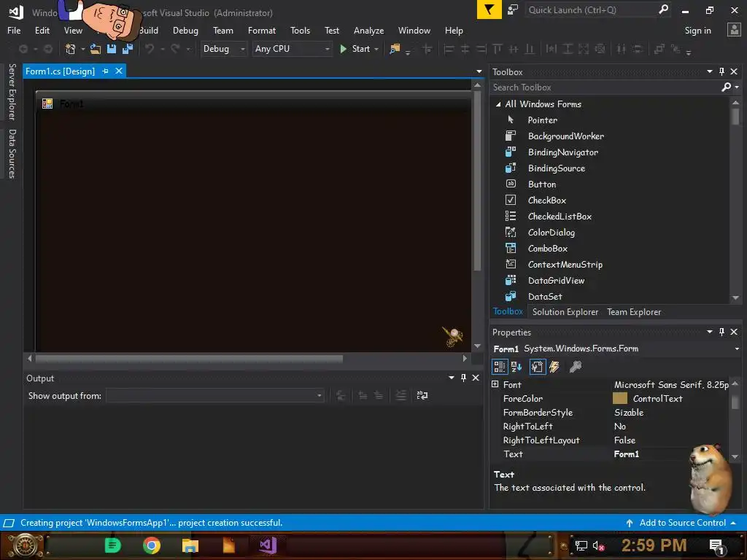
Task: Open File Explorer from the taskbar
Action: [x=190, y=545]
